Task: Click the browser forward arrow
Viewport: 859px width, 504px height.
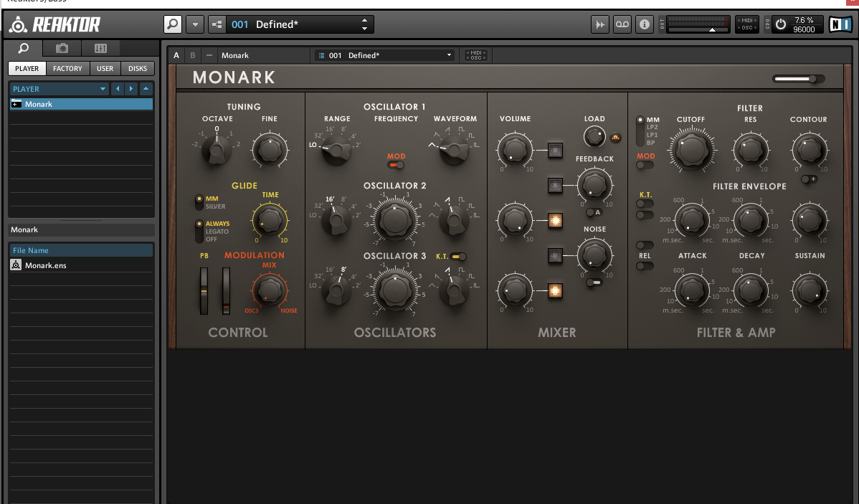Action: (131, 89)
